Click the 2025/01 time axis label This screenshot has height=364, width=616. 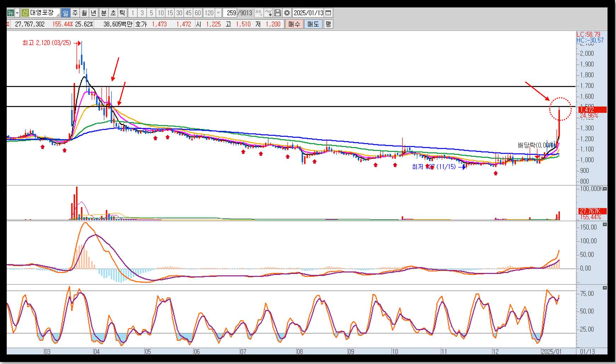coord(551,352)
